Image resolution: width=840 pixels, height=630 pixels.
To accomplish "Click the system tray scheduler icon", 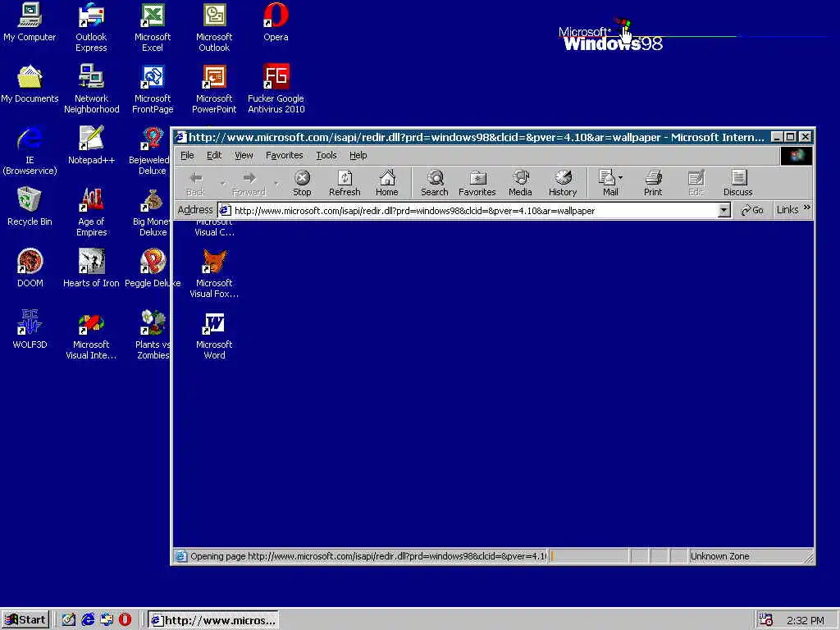I will tap(766, 620).
